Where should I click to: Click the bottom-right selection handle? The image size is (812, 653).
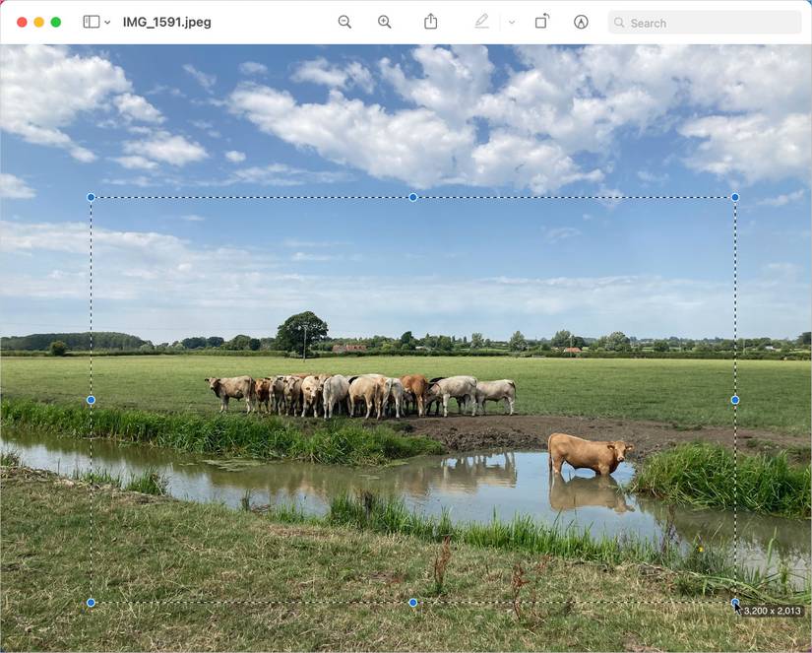tap(734, 601)
